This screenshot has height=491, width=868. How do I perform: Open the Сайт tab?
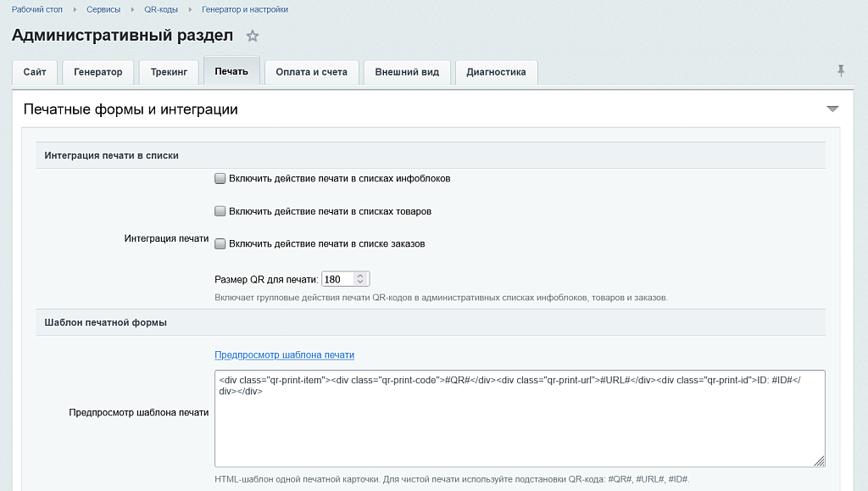34,72
